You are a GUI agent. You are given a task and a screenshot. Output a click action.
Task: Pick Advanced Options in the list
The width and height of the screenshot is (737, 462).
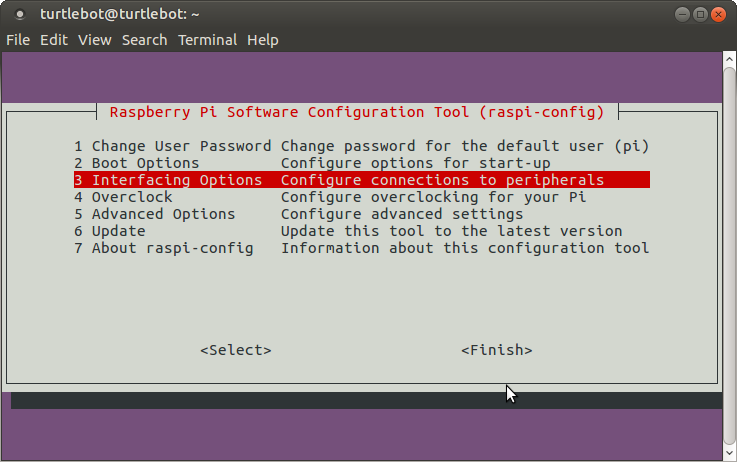coord(155,214)
